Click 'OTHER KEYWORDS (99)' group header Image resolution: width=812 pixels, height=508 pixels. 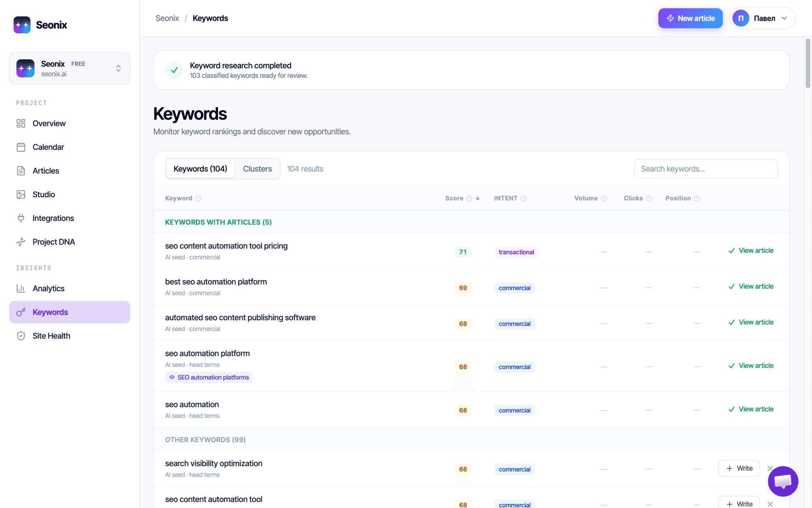pyautogui.click(x=205, y=440)
